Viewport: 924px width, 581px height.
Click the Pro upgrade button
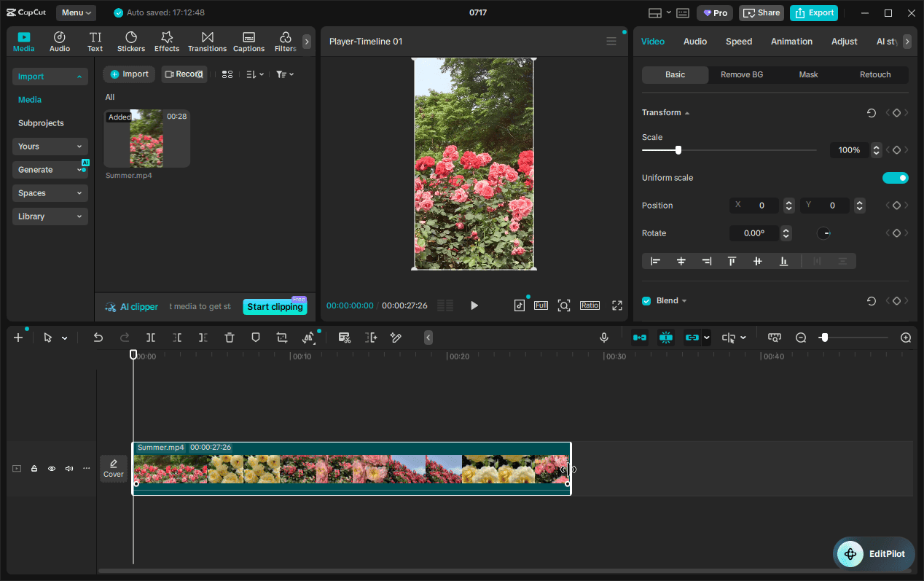point(715,13)
